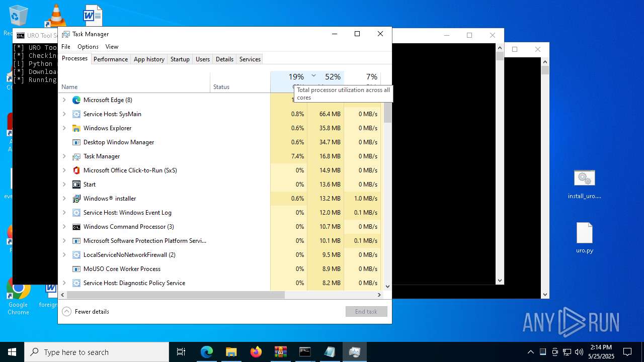This screenshot has height=362, width=644.
Task: Click the Windows Explorer folder icon in list
Action: click(76, 128)
